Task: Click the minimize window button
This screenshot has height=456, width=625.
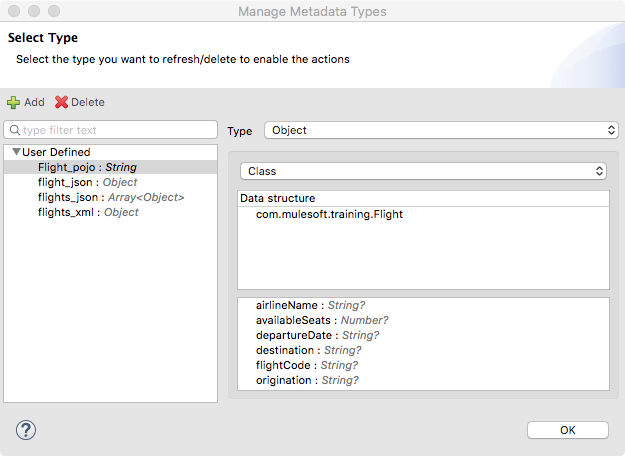Action: pyautogui.click(x=34, y=11)
